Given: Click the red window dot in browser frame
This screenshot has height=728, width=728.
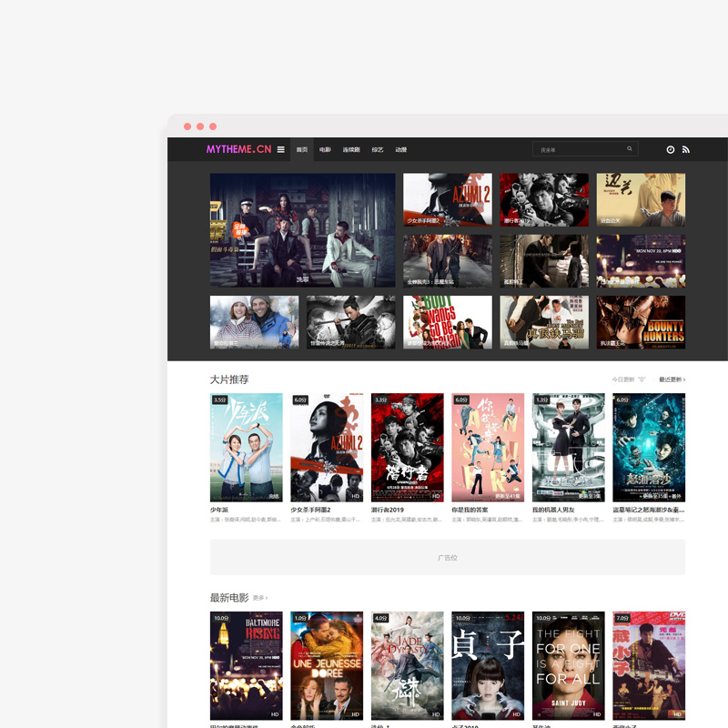Looking at the screenshot, I should tap(187, 126).
